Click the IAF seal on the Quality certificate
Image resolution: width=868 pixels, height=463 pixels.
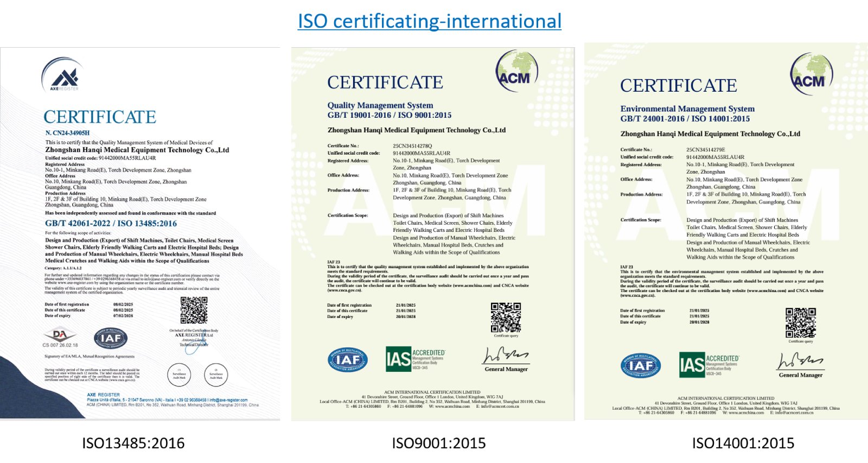(348, 360)
